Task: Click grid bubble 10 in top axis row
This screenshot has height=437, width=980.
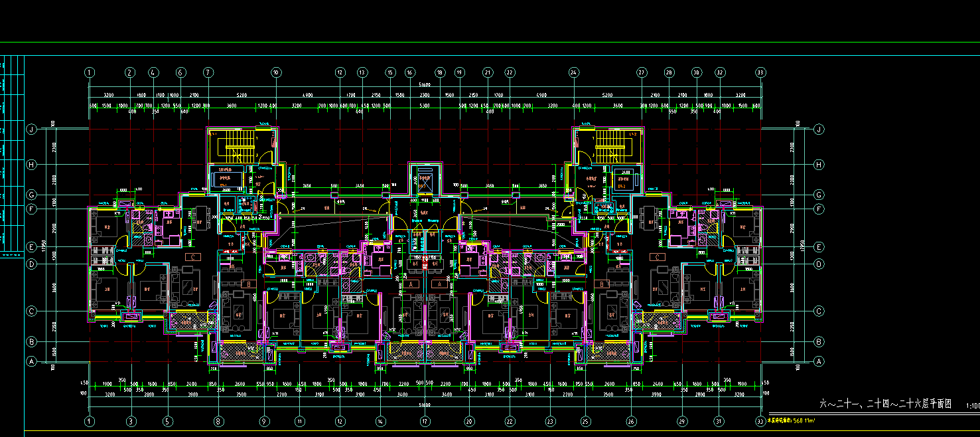Action: pos(276,72)
